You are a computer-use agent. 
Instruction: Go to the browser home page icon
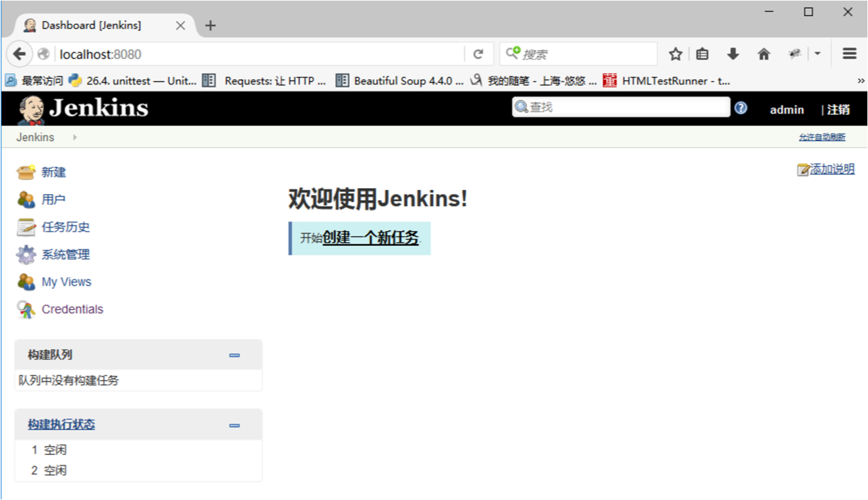[764, 55]
